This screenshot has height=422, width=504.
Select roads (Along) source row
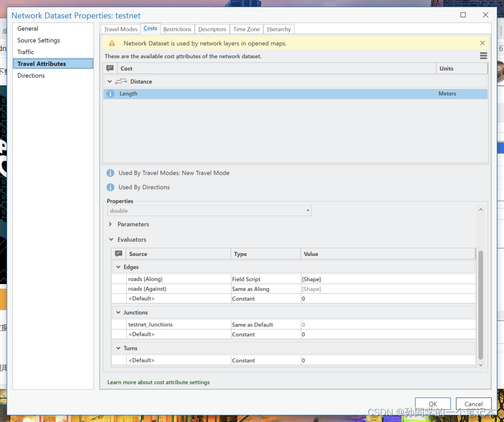[x=178, y=279]
